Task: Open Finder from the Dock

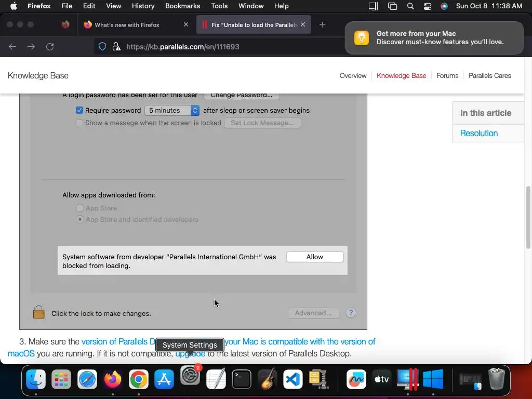Action: point(36,379)
